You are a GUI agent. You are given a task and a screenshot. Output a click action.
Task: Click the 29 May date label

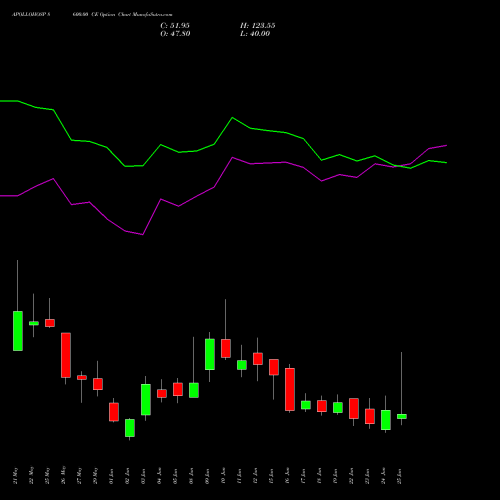pyautogui.click(x=95, y=476)
